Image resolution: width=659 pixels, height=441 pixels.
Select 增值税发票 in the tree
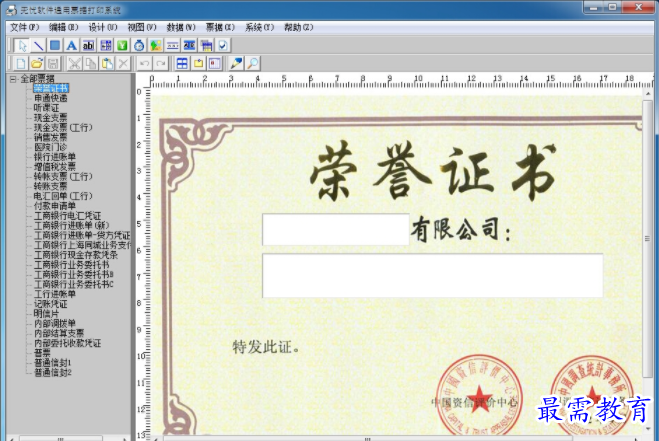55,167
